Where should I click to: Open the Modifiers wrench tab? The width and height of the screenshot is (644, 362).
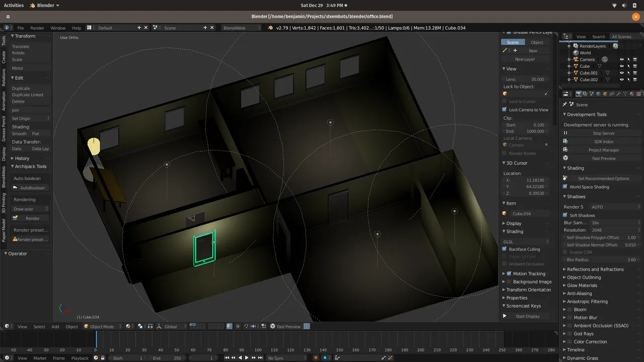618,94
